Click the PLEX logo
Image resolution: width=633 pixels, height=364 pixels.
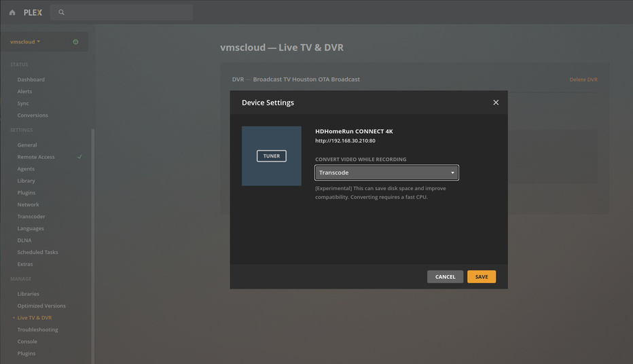(x=33, y=12)
